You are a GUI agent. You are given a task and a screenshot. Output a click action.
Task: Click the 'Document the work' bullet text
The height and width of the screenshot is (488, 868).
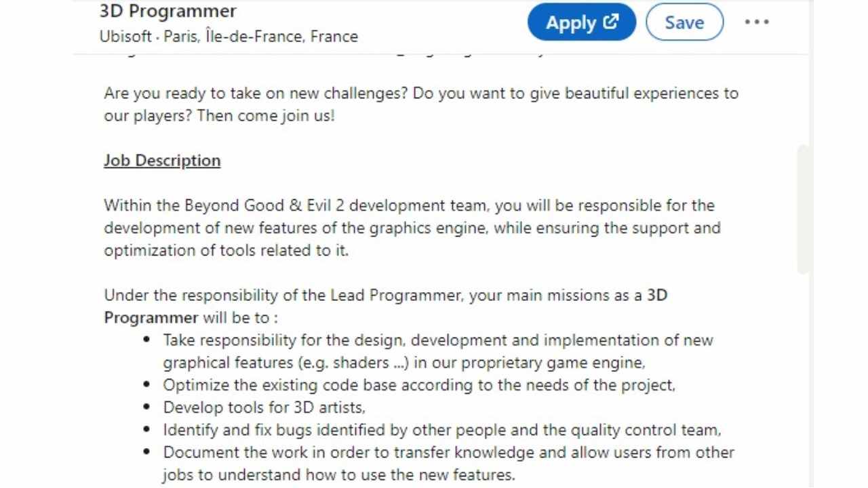(448, 452)
